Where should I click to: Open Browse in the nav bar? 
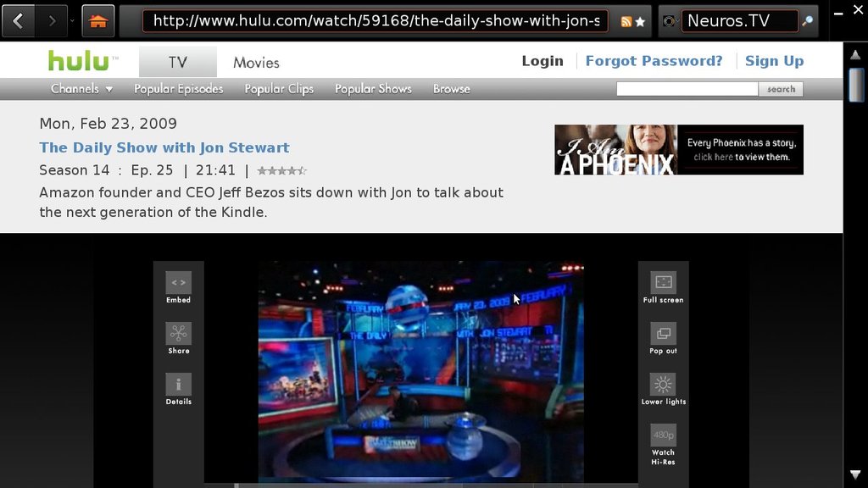click(x=451, y=88)
